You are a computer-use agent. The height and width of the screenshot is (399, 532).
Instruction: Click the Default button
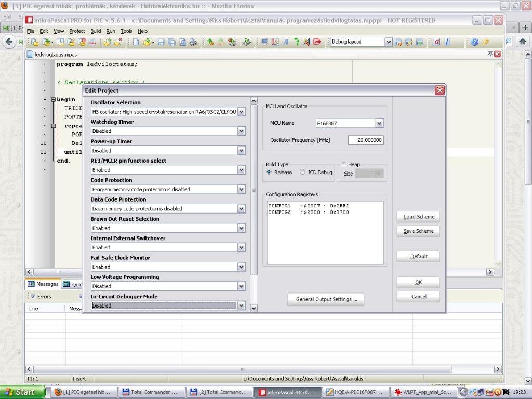pyautogui.click(x=418, y=256)
